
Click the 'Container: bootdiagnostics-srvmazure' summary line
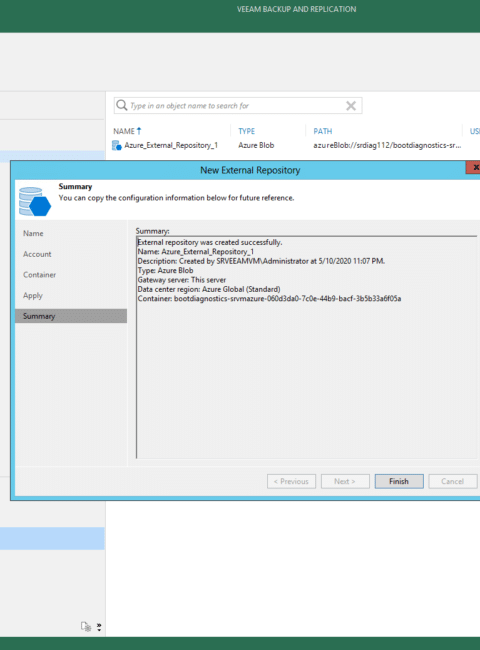click(x=269, y=298)
